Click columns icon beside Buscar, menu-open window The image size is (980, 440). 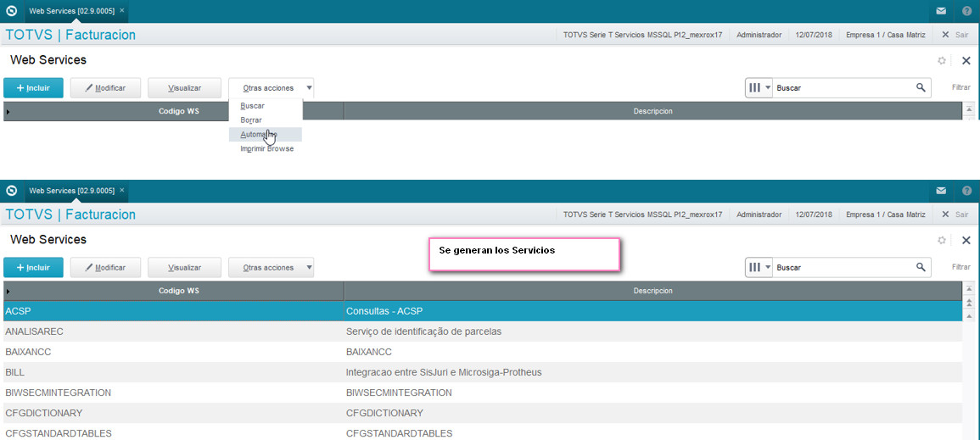755,87
